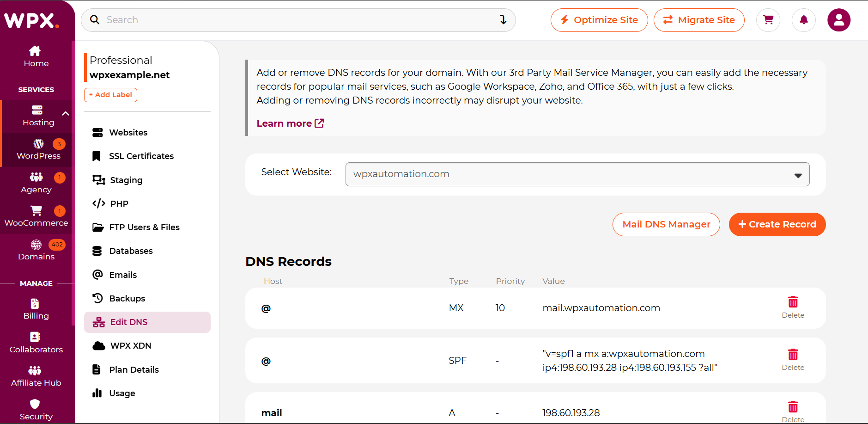Collapse the Hosting section chevron
Image resolution: width=868 pixels, height=424 pixels.
coord(66,113)
